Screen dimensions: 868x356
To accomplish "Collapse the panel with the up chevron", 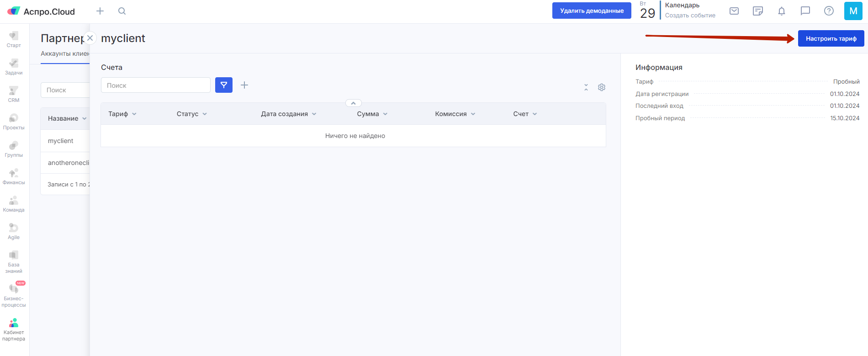I will pyautogui.click(x=354, y=103).
